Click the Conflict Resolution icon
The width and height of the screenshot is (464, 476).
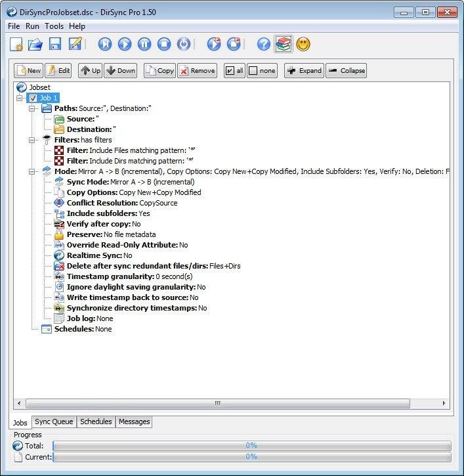pyautogui.click(x=59, y=203)
